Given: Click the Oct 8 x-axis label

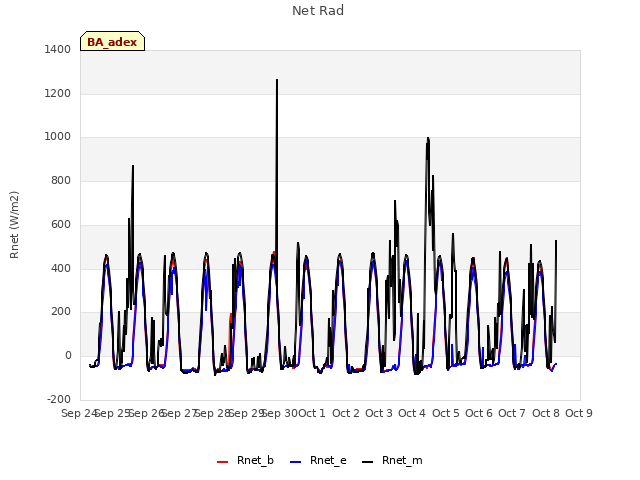Looking at the screenshot, I should pyautogui.click(x=546, y=413).
